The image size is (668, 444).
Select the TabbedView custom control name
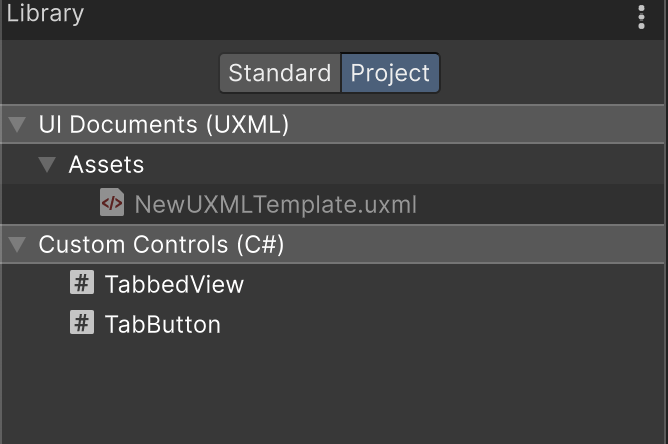point(174,284)
